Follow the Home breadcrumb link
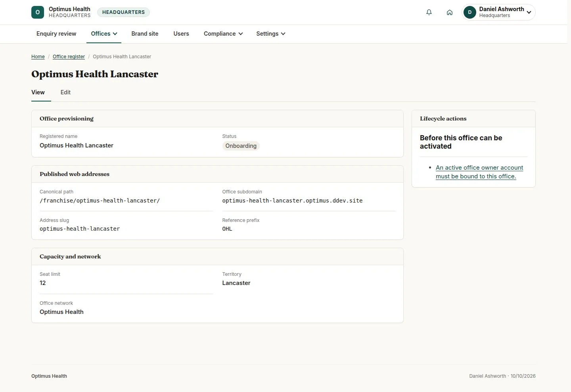 pyautogui.click(x=38, y=57)
